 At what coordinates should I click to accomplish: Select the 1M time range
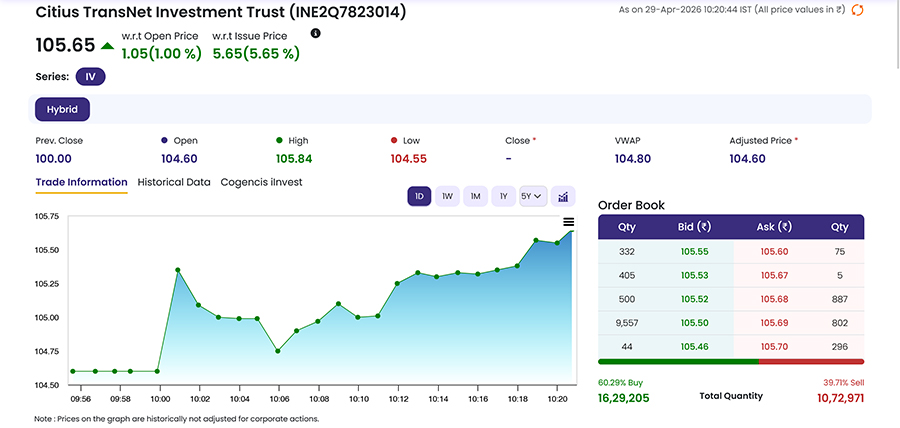tap(475, 197)
